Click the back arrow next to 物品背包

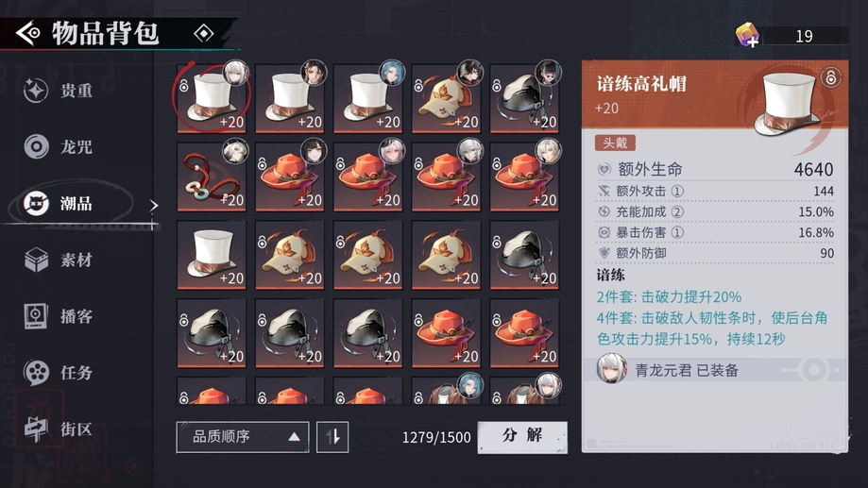27,33
